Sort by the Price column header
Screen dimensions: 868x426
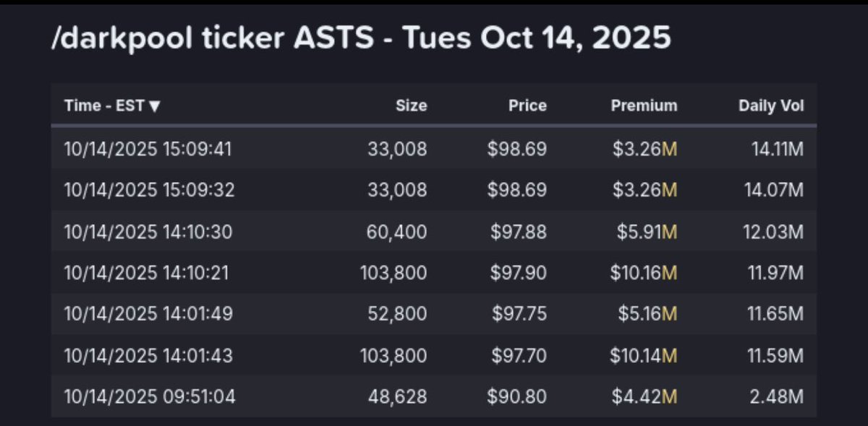tap(527, 106)
